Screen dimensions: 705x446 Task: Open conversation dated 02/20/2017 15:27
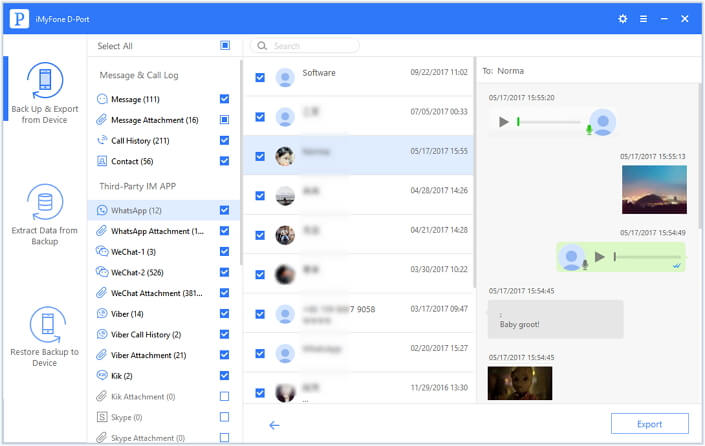[358, 353]
